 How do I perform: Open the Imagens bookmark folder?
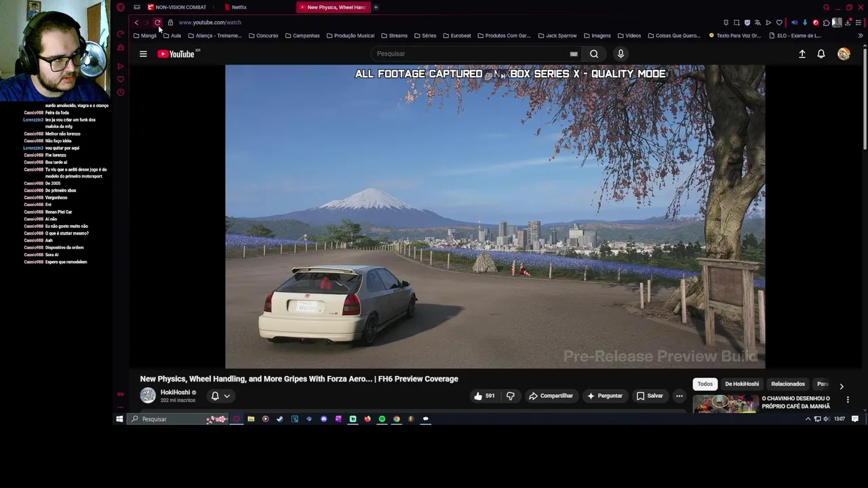pyautogui.click(x=597, y=35)
